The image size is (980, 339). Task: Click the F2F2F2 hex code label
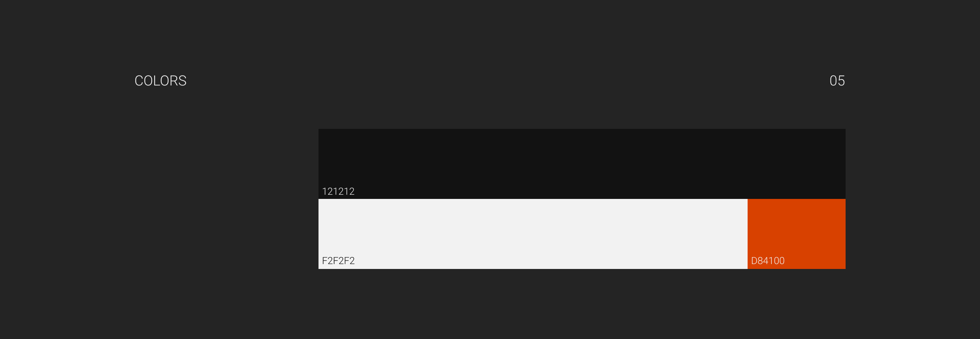point(338,261)
